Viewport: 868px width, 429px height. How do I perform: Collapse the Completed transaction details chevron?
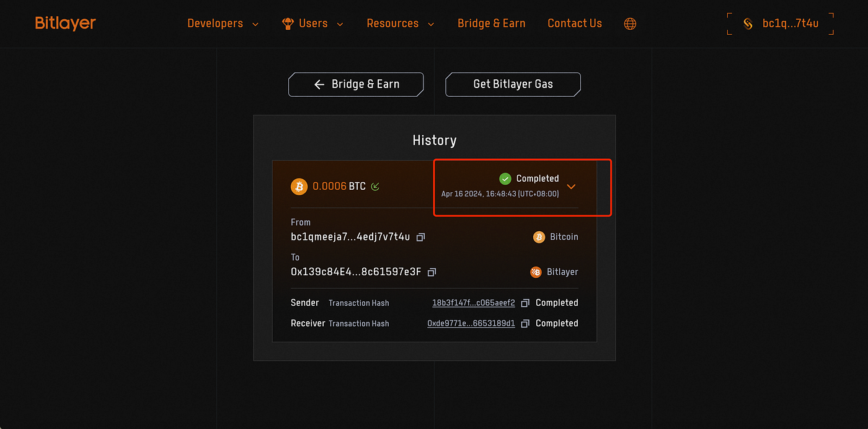coord(571,186)
